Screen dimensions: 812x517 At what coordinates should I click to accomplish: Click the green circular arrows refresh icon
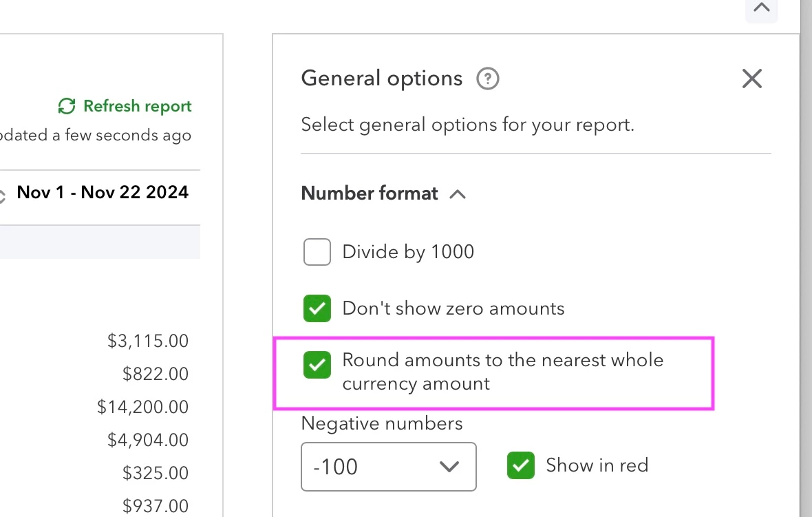(x=67, y=106)
